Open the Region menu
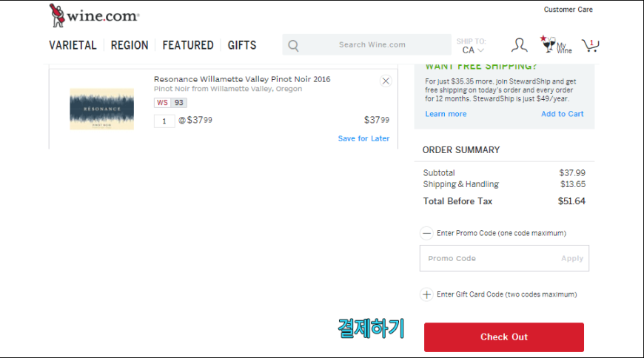This screenshot has width=644, height=358. [x=130, y=45]
